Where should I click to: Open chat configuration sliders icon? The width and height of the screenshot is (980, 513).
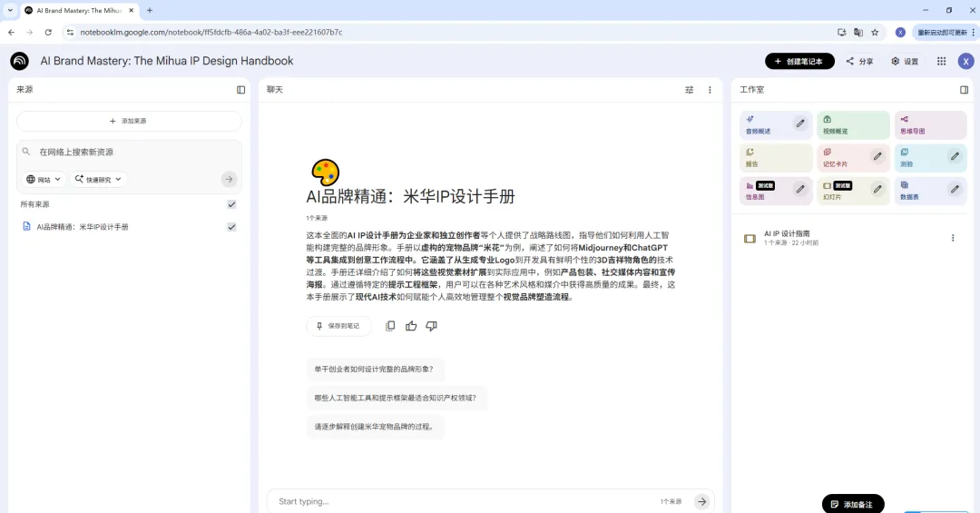(x=690, y=90)
